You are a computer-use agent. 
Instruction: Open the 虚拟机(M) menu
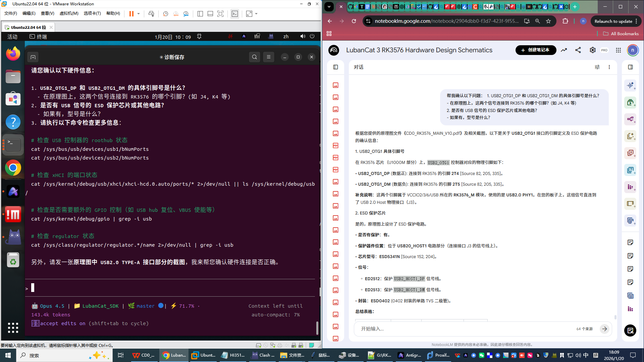[69, 13]
